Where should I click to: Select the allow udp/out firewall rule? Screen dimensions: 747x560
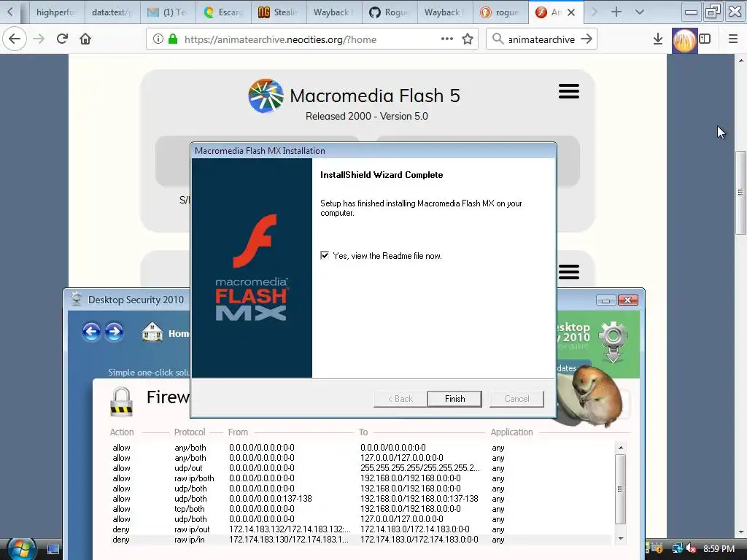tap(360, 468)
